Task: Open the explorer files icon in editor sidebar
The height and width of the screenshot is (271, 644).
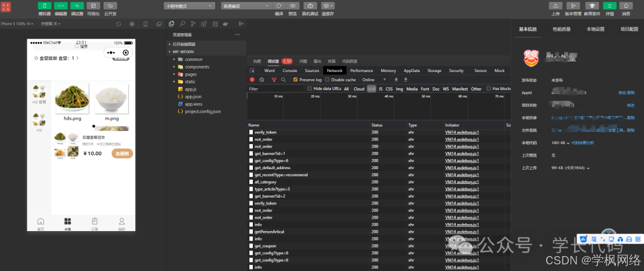Action: tap(171, 24)
